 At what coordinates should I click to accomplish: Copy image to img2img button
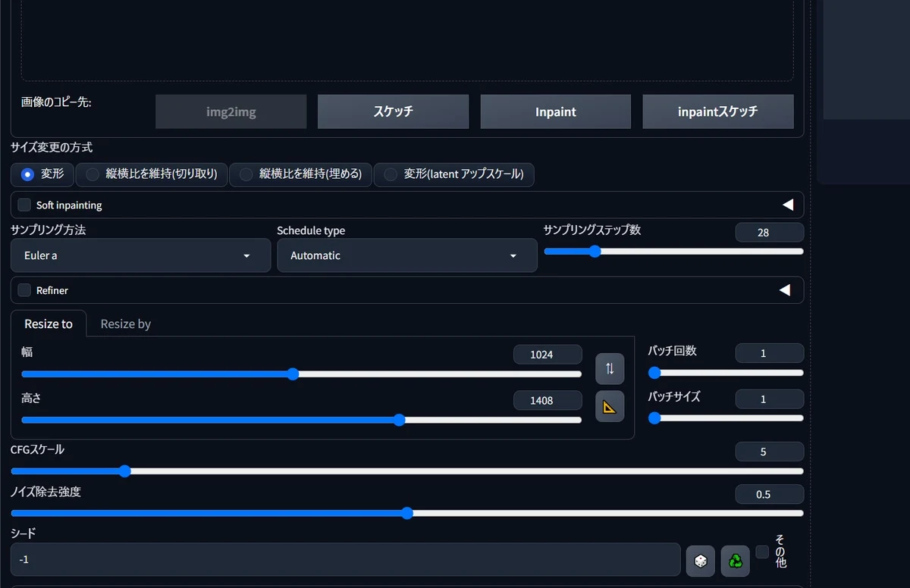231,111
